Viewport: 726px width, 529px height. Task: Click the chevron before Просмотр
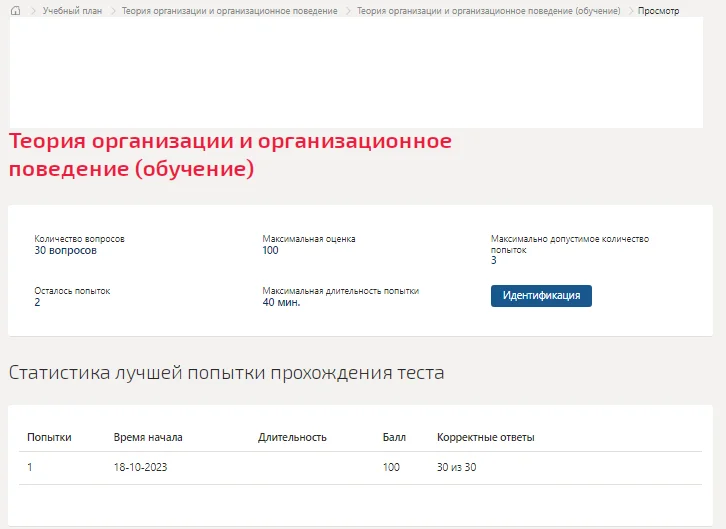point(631,11)
